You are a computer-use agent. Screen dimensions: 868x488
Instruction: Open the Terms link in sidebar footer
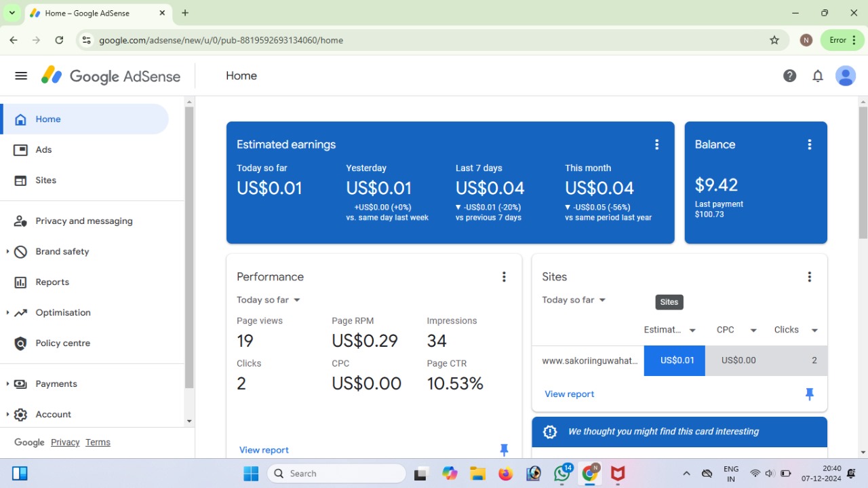point(98,443)
